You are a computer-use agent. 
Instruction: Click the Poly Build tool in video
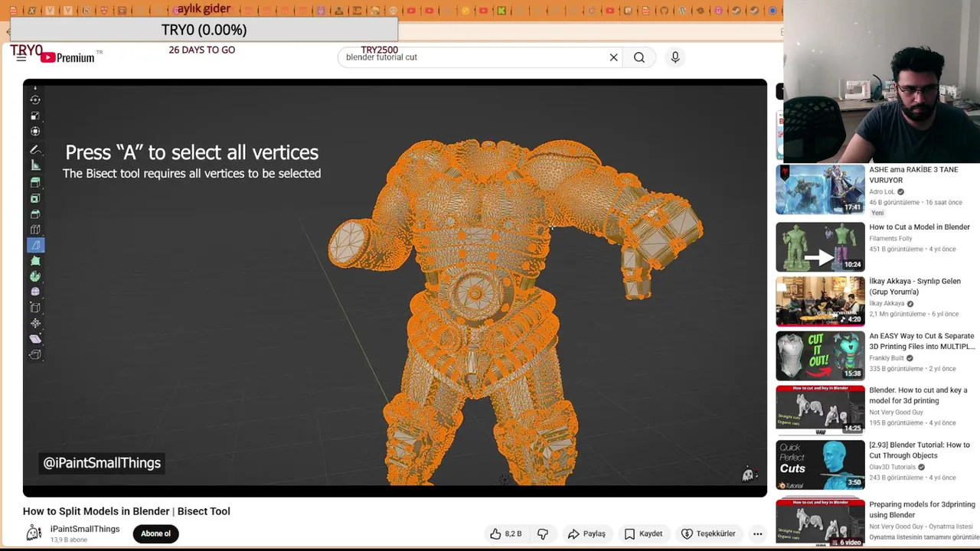coord(35,261)
